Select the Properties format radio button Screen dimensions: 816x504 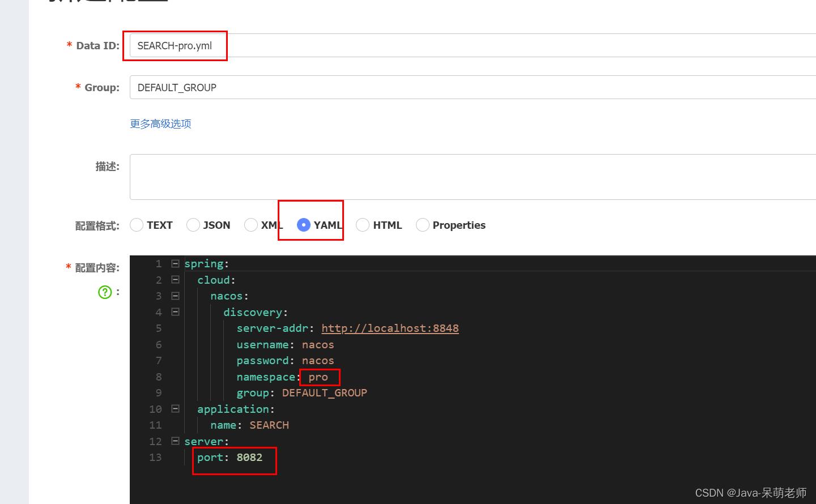(423, 225)
